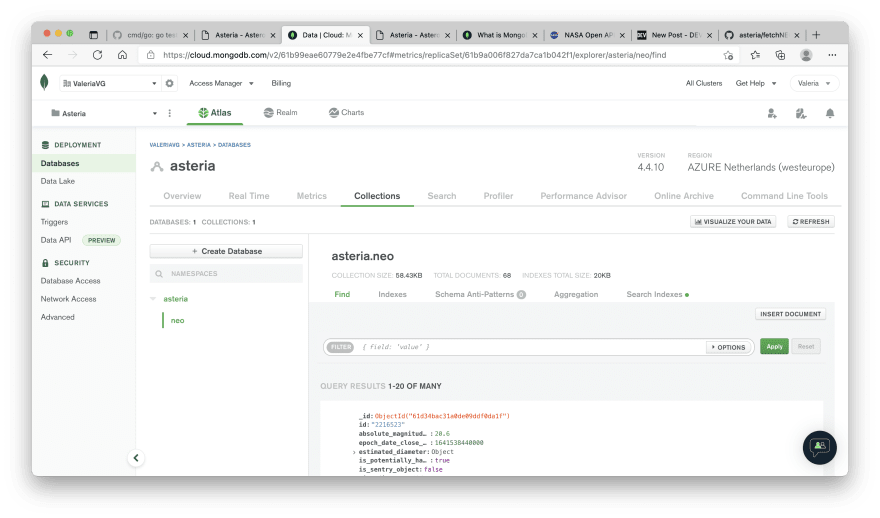Apply the query filter

click(x=774, y=346)
